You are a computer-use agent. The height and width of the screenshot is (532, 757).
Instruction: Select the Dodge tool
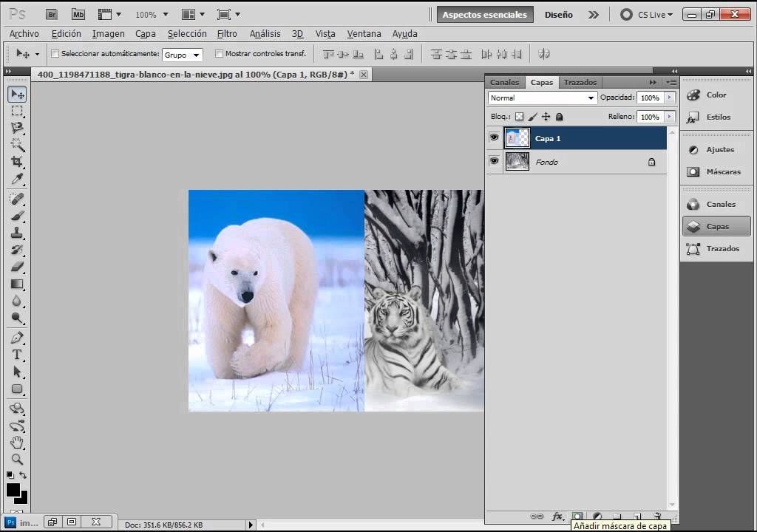pyautogui.click(x=17, y=318)
